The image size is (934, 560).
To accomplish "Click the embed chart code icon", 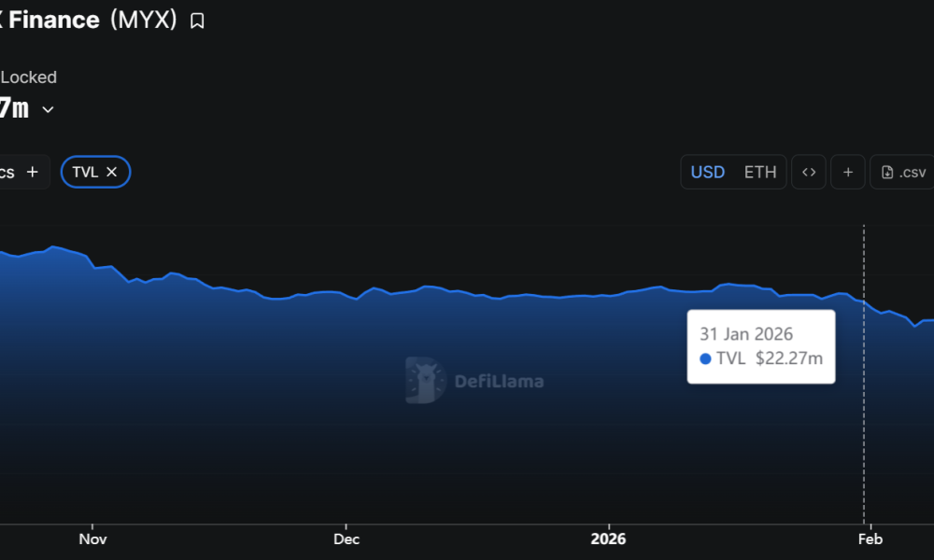I will point(809,172).
